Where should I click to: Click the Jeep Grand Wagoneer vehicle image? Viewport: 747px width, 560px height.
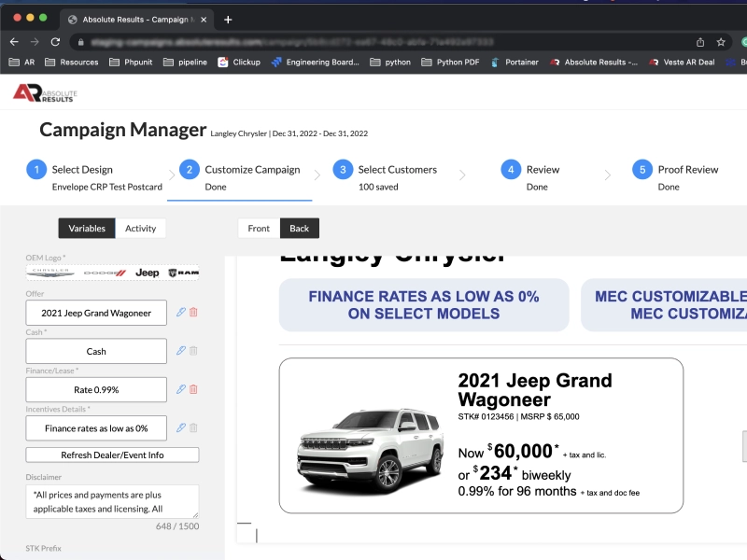pos(369,450)
